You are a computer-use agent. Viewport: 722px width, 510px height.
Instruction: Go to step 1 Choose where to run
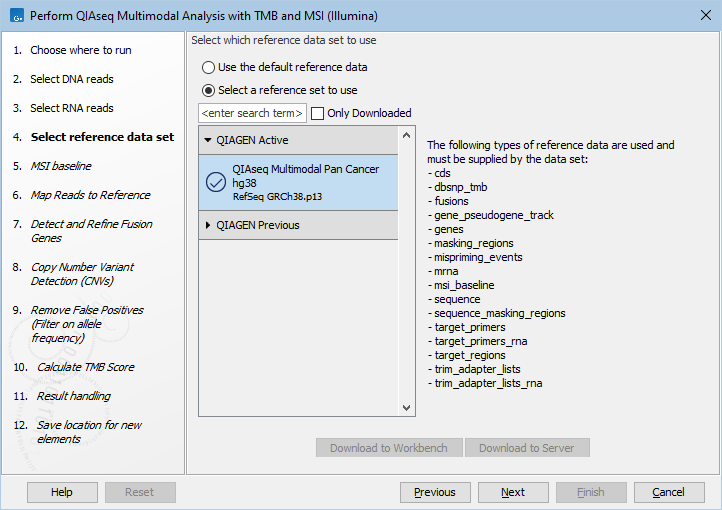pyautogui.click(x=81, y=50)
